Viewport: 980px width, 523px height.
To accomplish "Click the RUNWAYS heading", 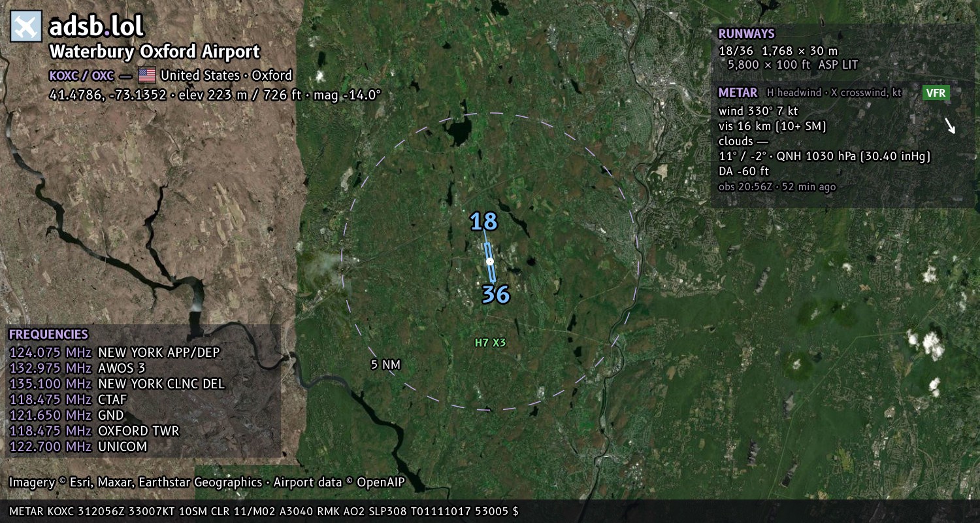I will pyautogui.click(x=746, y=34).
